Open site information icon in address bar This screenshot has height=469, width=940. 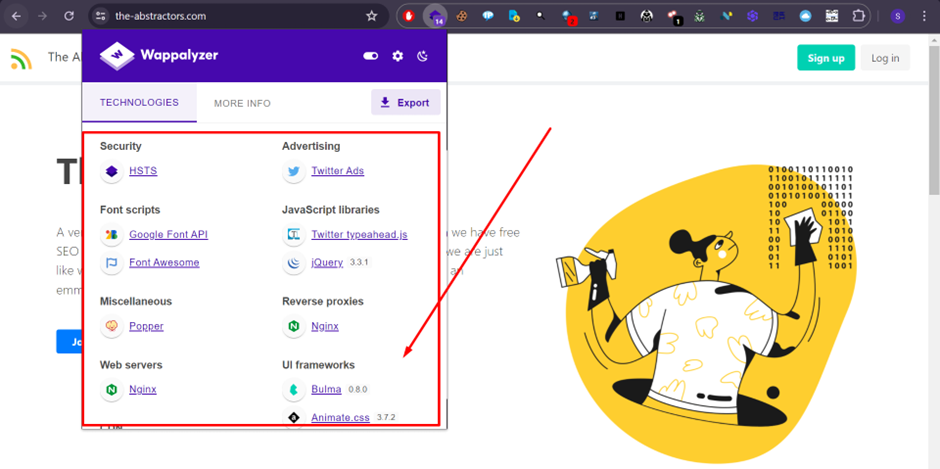tap(101, 16)
